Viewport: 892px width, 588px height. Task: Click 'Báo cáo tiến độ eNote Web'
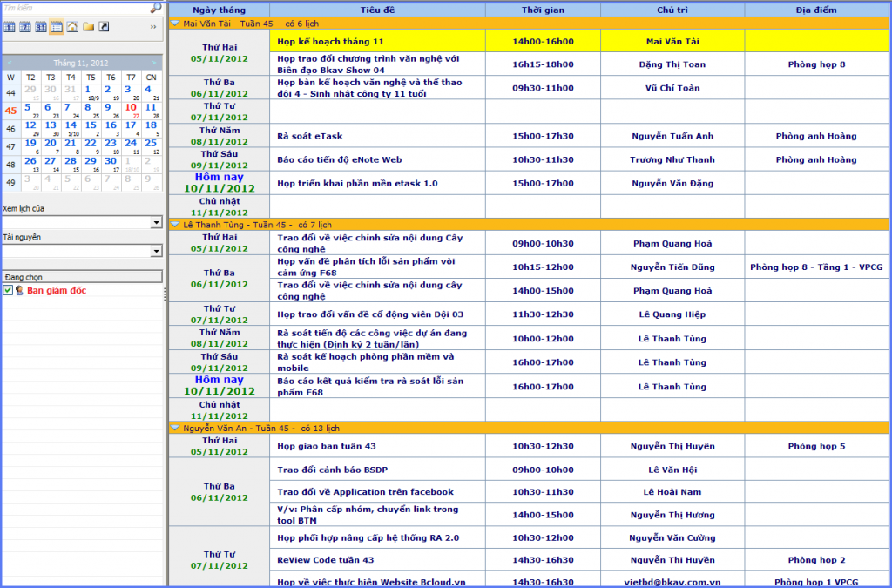pos(340,159)
